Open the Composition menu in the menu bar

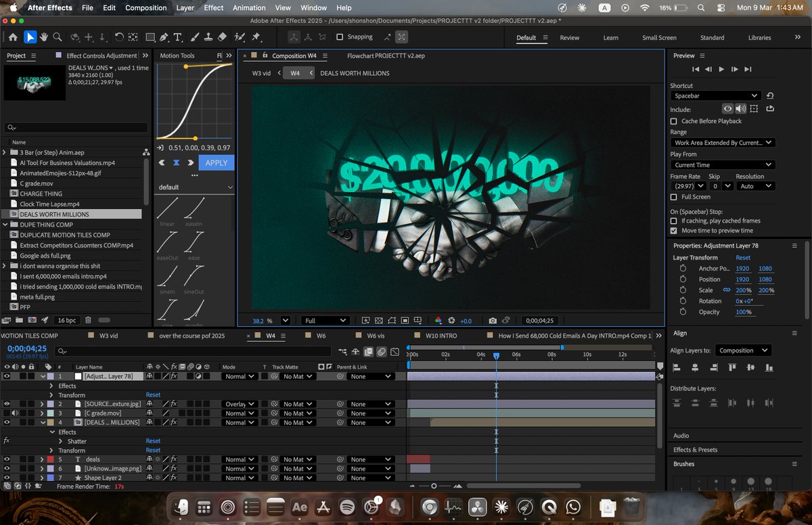click(145, 8)
